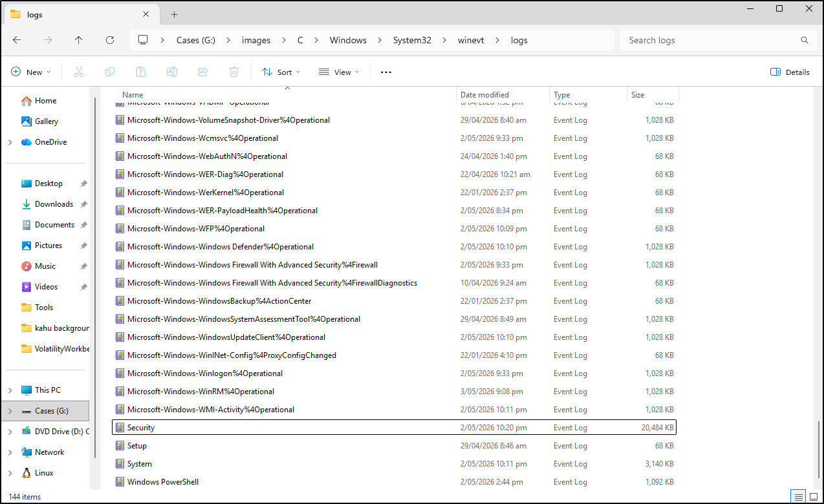Select Microsoft-Windows-WMI-Activity%4Operational log
824x504 pixels.
coord(394,410)
